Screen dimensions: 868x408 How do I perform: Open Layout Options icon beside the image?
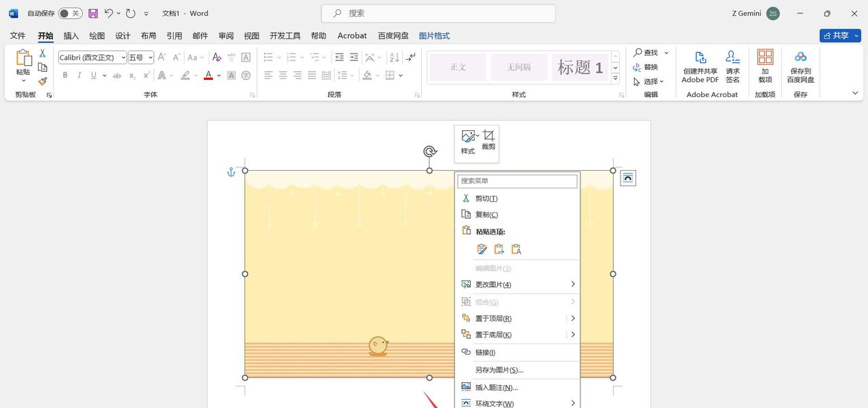point(628,178)
